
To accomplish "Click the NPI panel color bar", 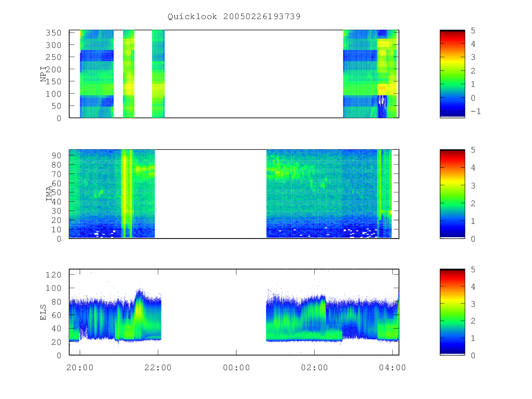I will pos(452,74).
